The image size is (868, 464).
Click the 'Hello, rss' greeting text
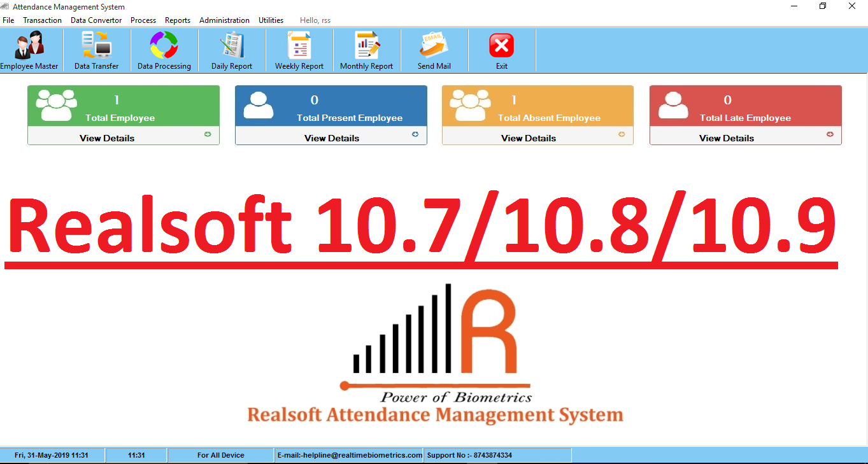[315, 20]
